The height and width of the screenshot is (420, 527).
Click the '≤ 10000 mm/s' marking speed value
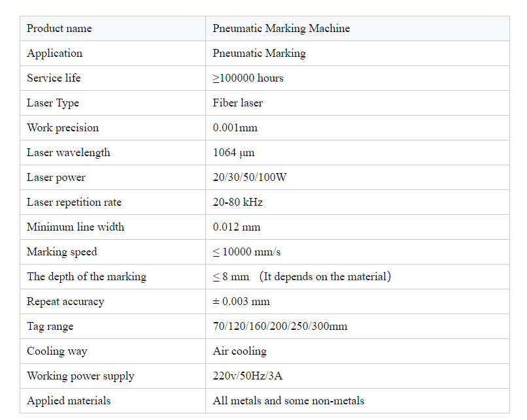tap(246, 251)
